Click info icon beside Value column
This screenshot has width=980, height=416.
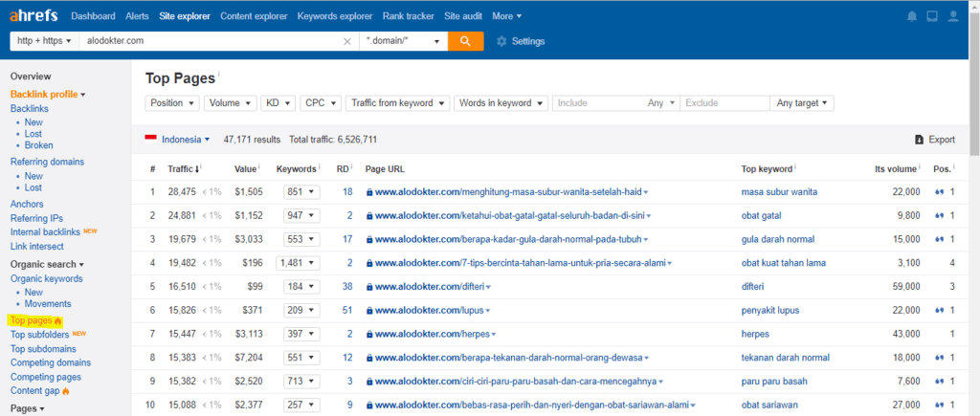pyautogui.click(x=259, y=167)
